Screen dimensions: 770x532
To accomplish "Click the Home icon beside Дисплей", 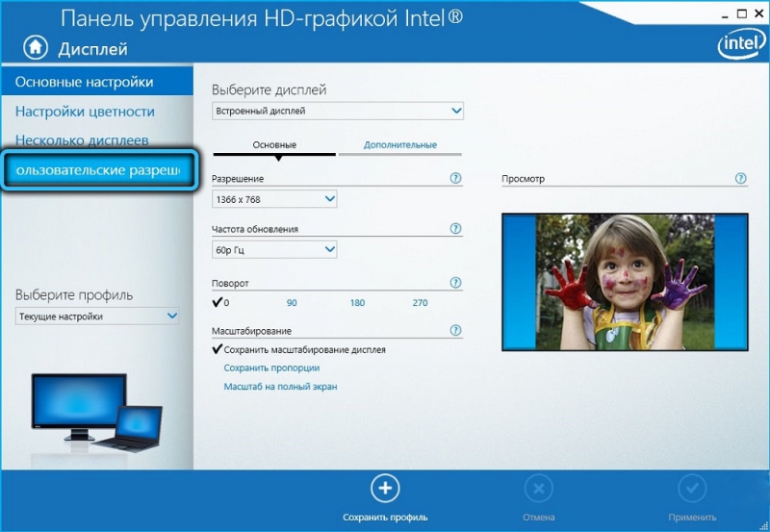I will (x=36, y=47).
